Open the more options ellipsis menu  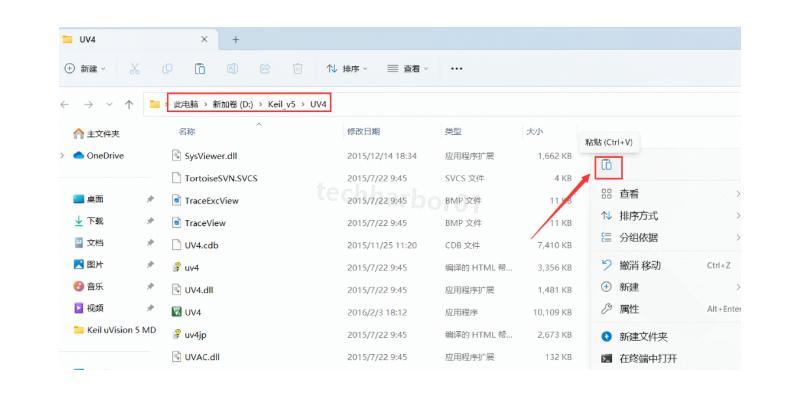456,68
